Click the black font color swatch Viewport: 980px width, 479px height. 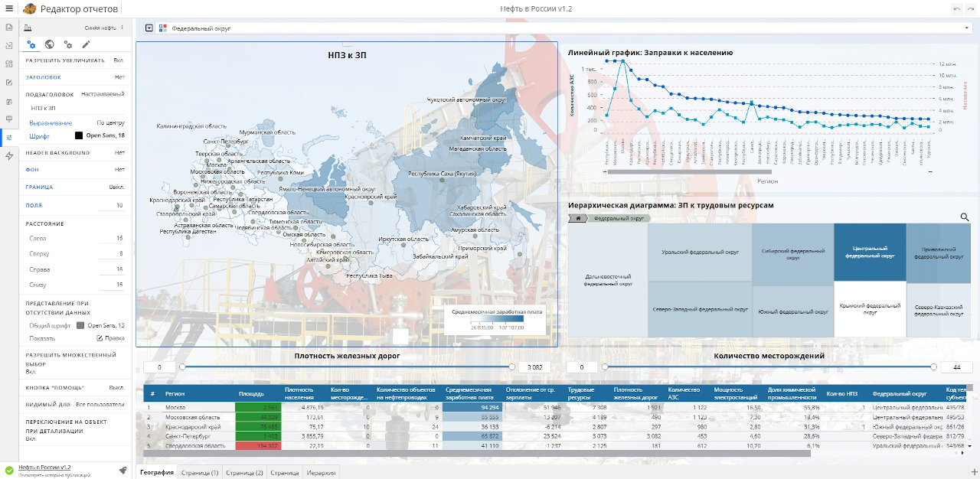coord(78,135)
